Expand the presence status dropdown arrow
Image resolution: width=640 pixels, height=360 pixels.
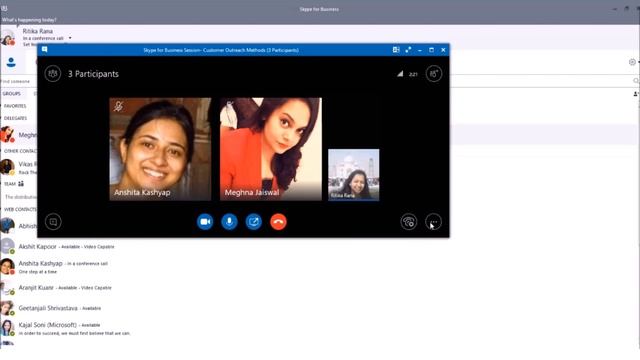(70, 38)
